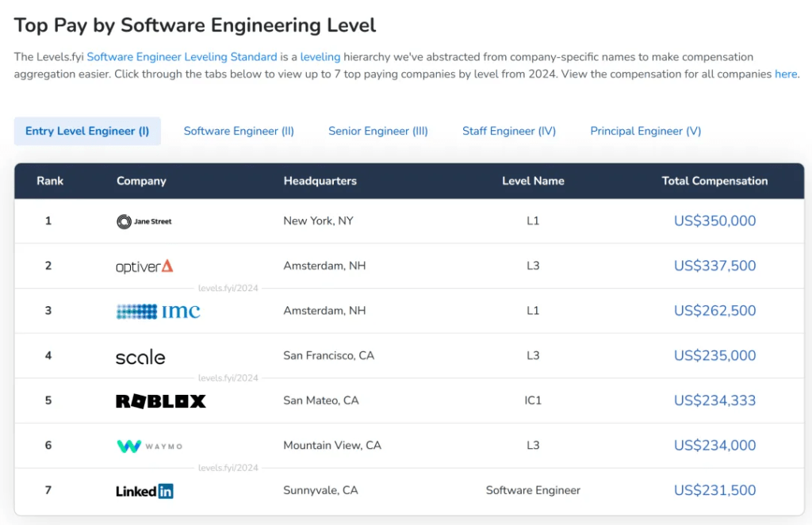
Task: Click rank number 4 in the table
Action: coord(48,356)
